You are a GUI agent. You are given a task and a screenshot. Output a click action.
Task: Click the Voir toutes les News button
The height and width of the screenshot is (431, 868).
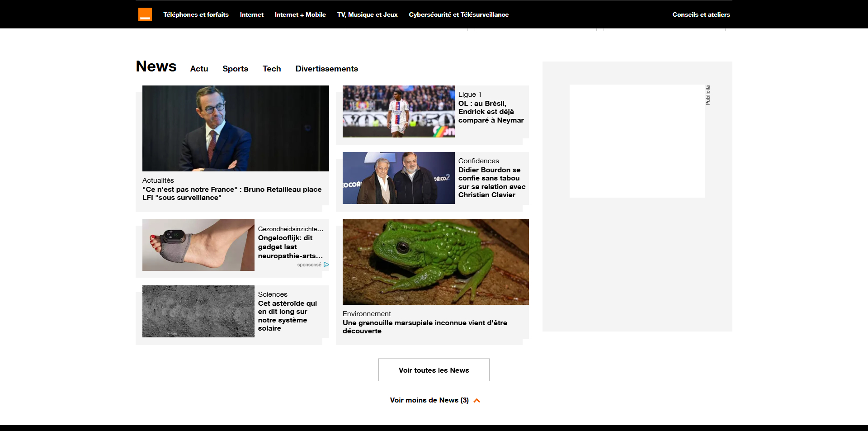coord(434,370)
